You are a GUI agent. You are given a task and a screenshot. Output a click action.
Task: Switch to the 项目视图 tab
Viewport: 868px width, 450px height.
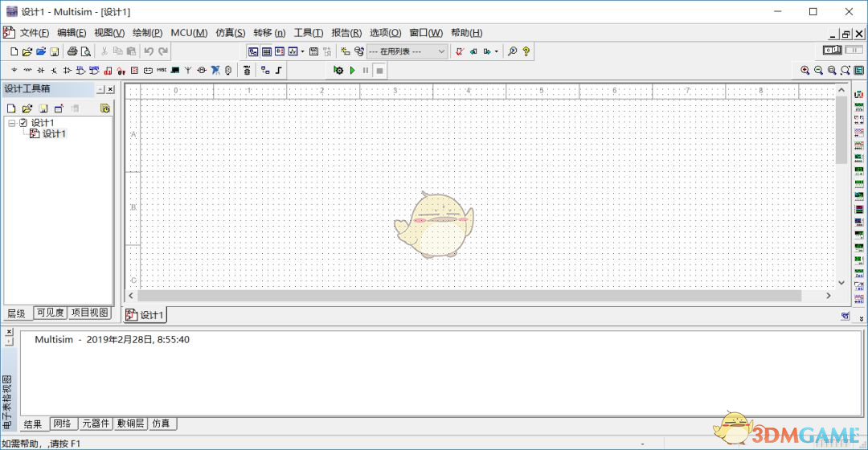[90, 313]
